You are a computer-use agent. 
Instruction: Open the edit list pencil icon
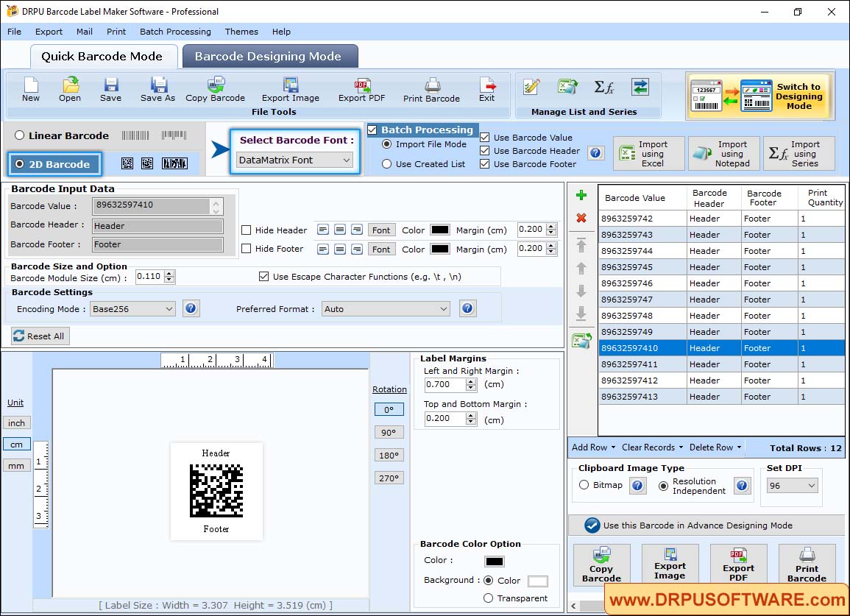tap(531, 87)
